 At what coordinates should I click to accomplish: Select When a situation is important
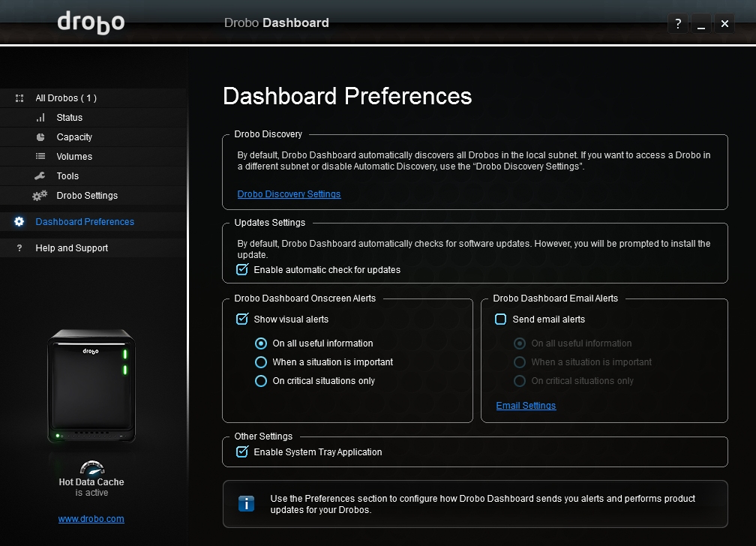[261, 362]
